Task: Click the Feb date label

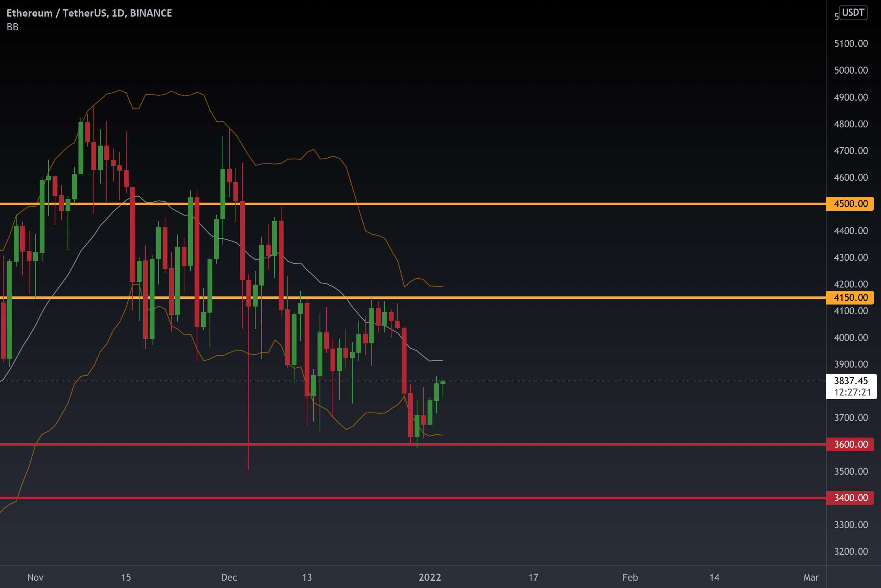Action: click(x=630, y=577)
